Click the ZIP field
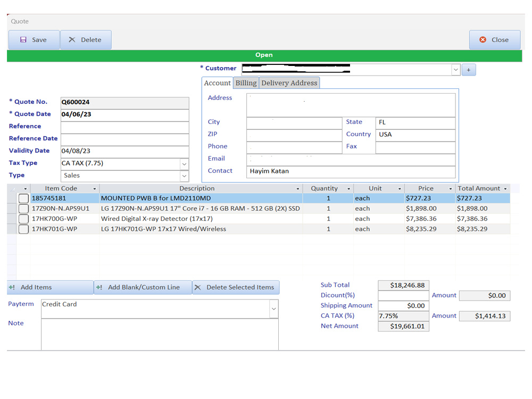Image resolution: width=532 pixels, height=399 pixels. point(294,135)
